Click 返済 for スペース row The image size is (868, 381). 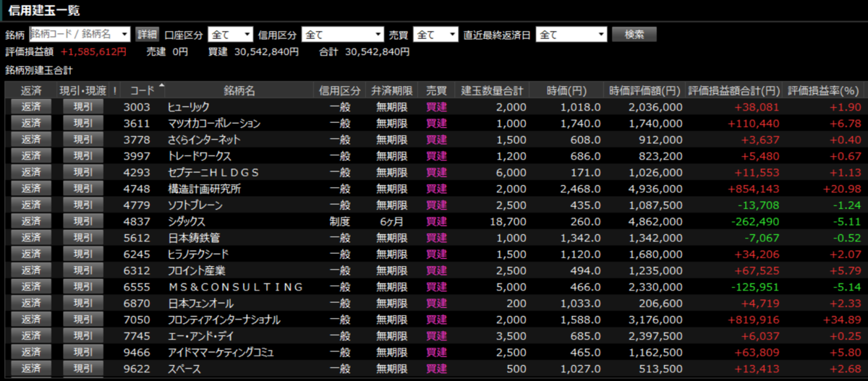pos(31,369)
